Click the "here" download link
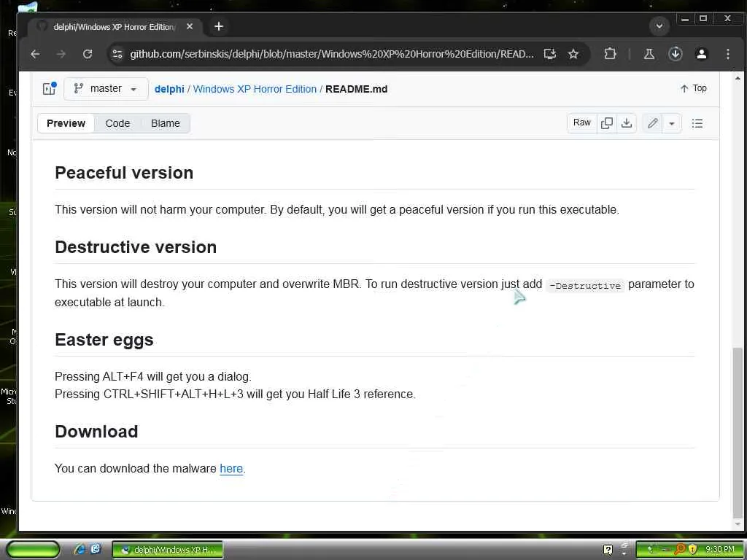 pos(231,468)
